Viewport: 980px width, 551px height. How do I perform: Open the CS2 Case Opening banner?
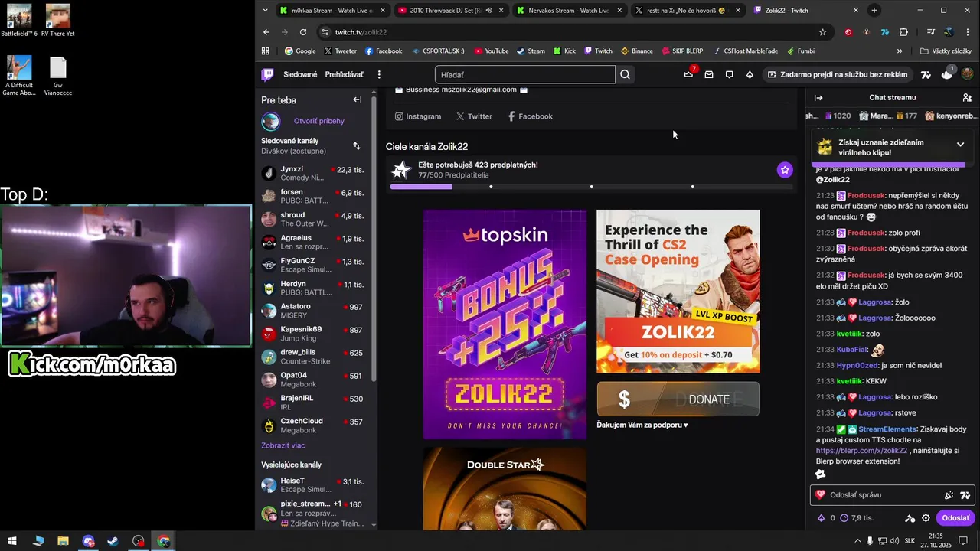(x=678, y=291)
